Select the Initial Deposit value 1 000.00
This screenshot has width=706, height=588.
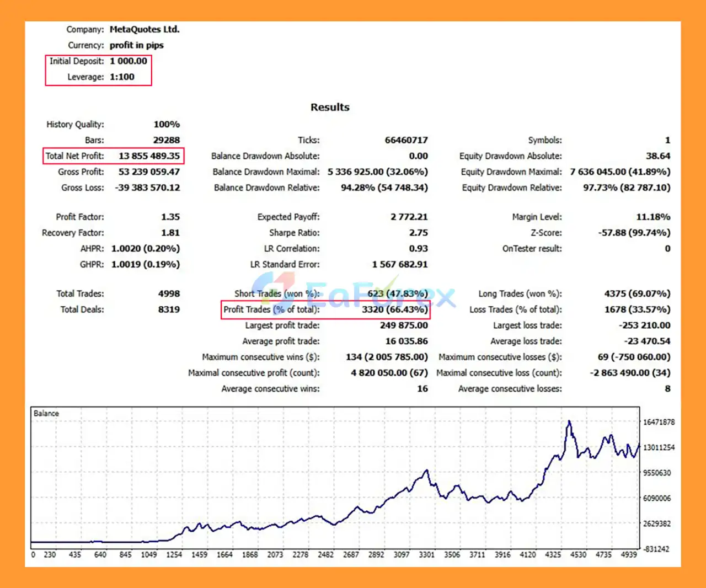[x=128, y=61]
